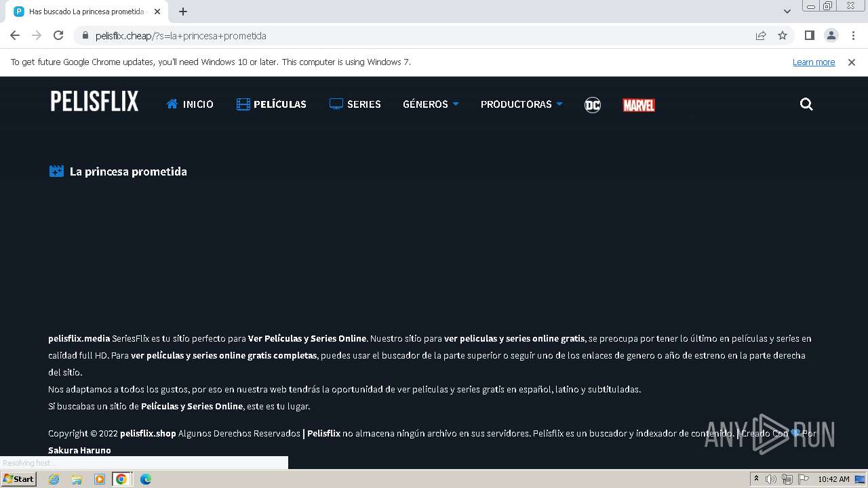868x488 pixels.
Task: Expand the GÉNEROS dropdown menu
Action: pos(431,104)
